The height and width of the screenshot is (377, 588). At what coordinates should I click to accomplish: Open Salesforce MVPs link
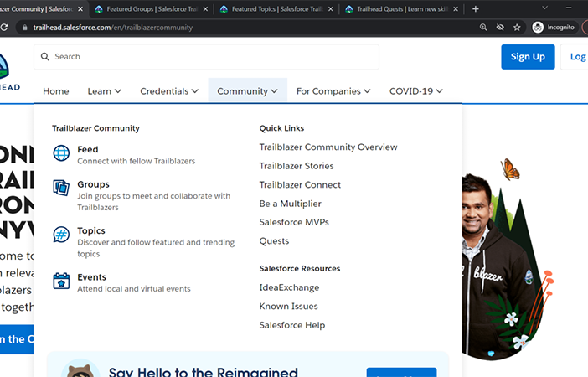click(294, 222)
